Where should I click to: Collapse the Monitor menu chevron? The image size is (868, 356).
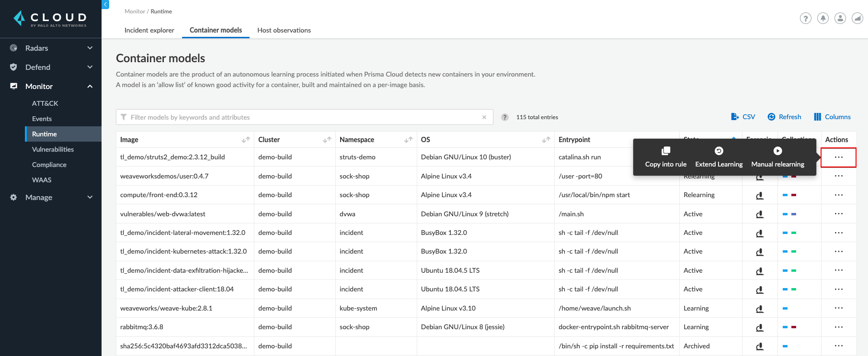click(x=90, y=86)
